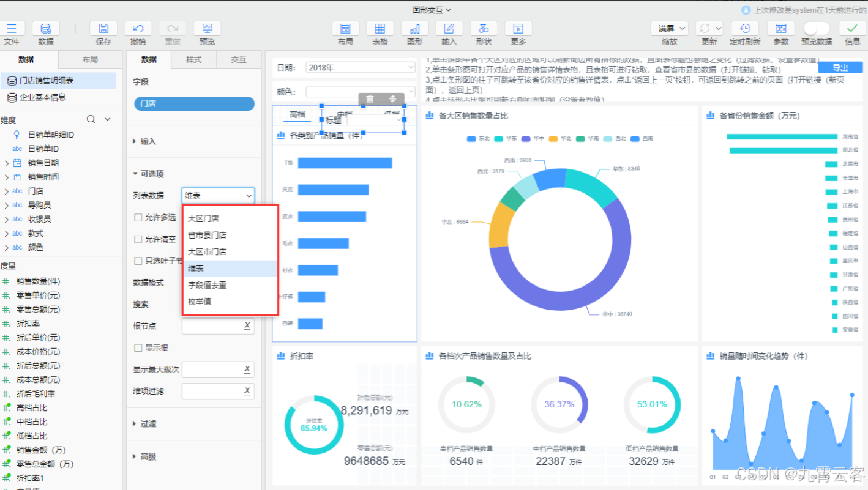Click the 数据 toolbar database icon
The width and height of the screenshot is (868, 490).
click(45, 29)
